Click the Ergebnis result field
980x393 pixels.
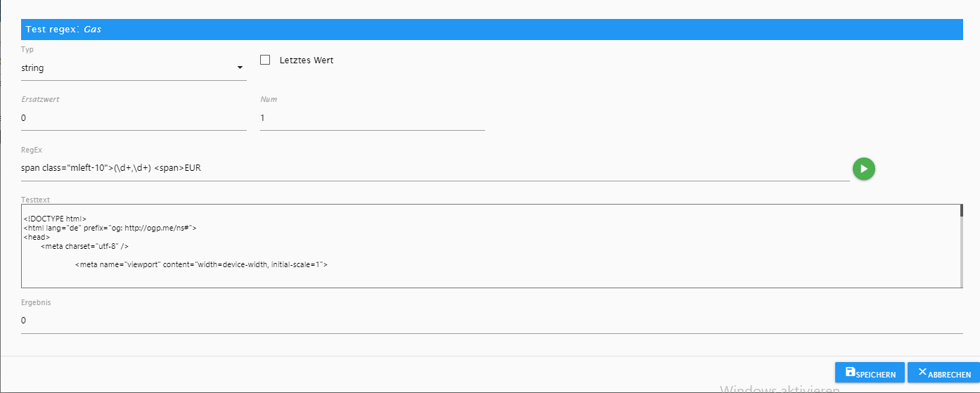492,321
